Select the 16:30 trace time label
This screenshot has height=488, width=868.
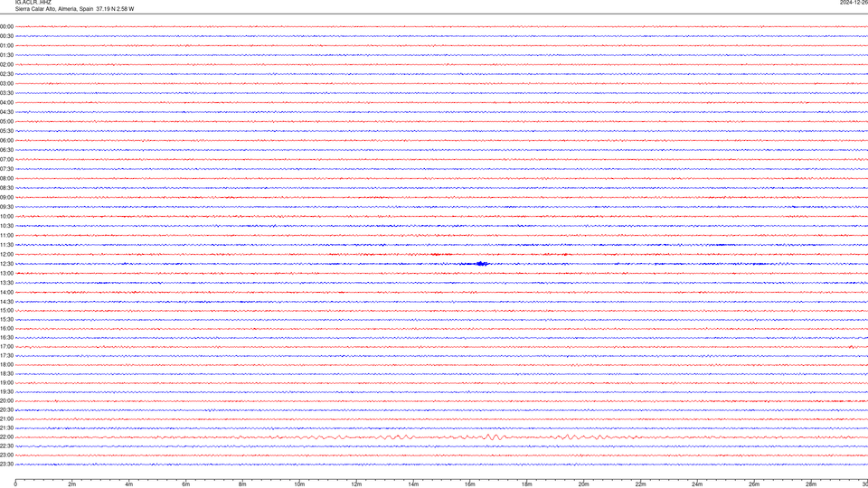(6, 337)
